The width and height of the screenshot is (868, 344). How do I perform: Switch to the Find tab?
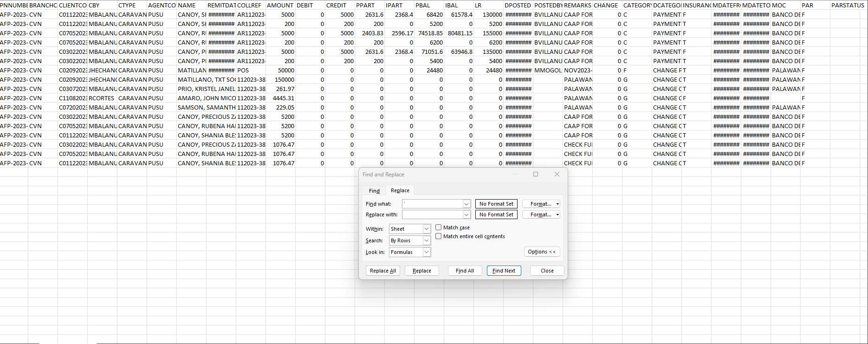click(x=374, y=191)
